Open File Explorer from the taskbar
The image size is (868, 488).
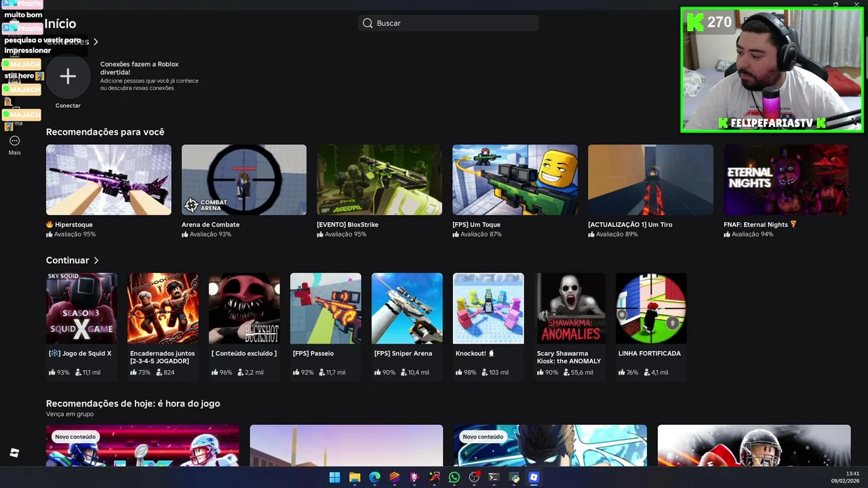pos(355,477)
